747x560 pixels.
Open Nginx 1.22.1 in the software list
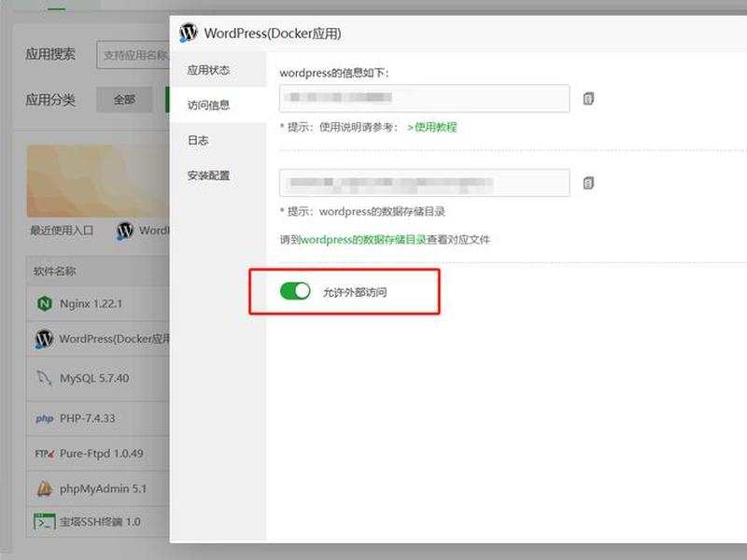point(91,303)
